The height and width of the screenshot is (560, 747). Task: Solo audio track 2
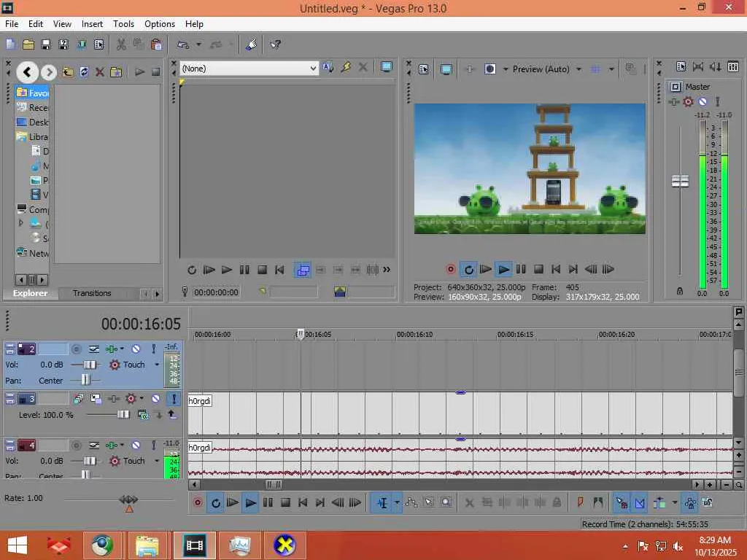point(153,349)
